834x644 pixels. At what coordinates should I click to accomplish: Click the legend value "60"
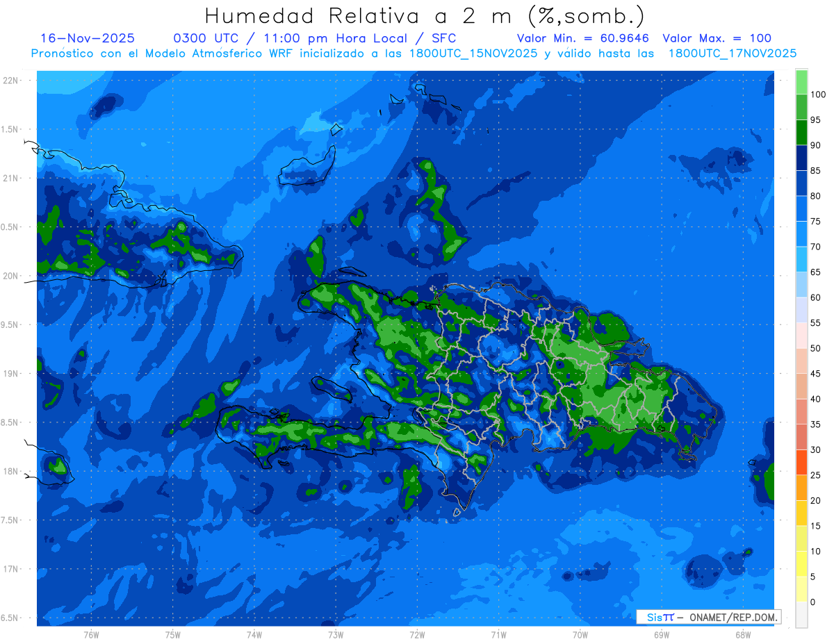pyautogui.click(x=815, y=297)
